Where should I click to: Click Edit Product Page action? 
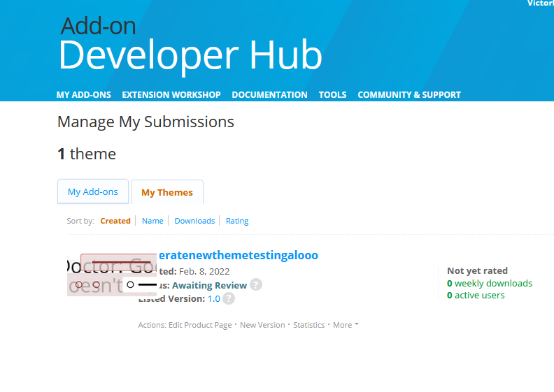click(200, 325)
